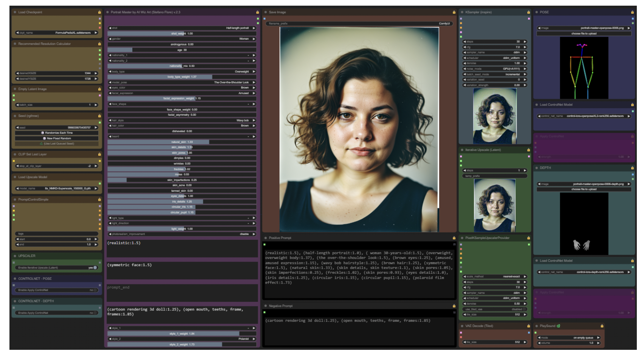Click lock icon on Save Image node
Screen dimensions: 644x357
tap(454, 12)
